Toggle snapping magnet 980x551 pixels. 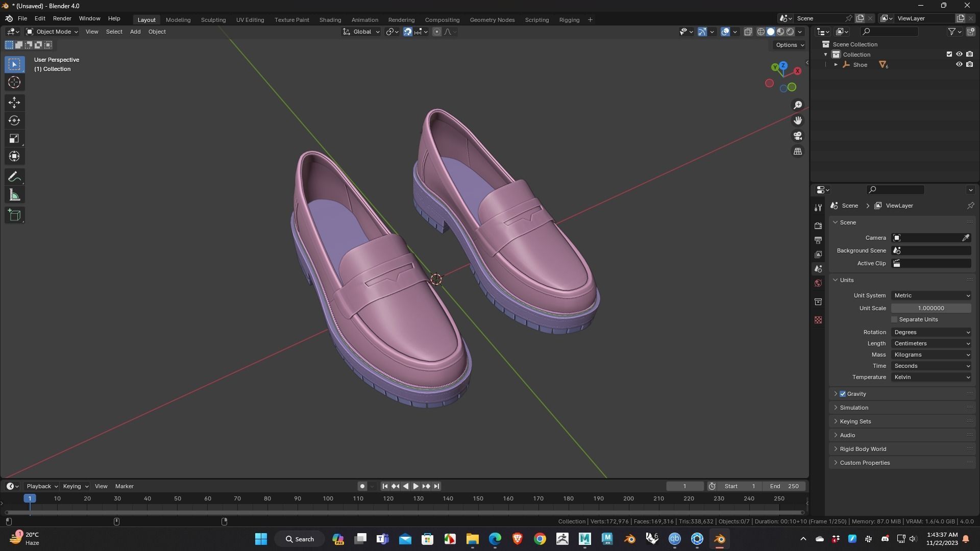tap(408, 32)
